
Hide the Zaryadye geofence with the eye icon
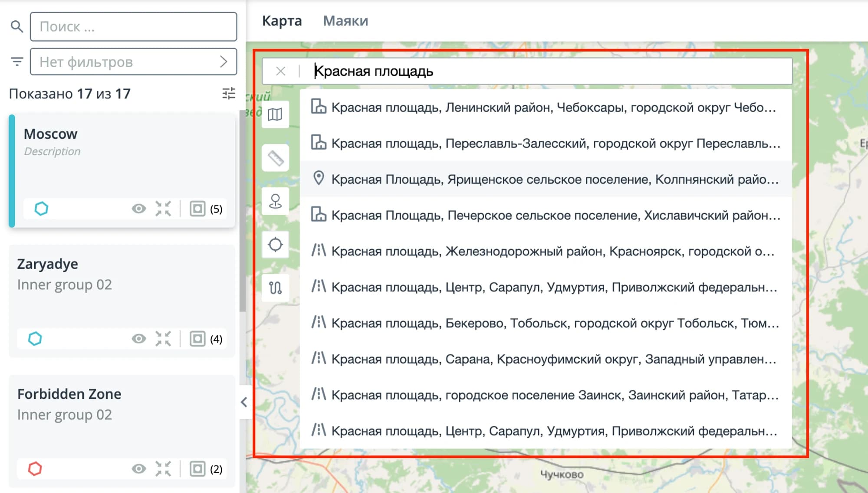[139, 339]
